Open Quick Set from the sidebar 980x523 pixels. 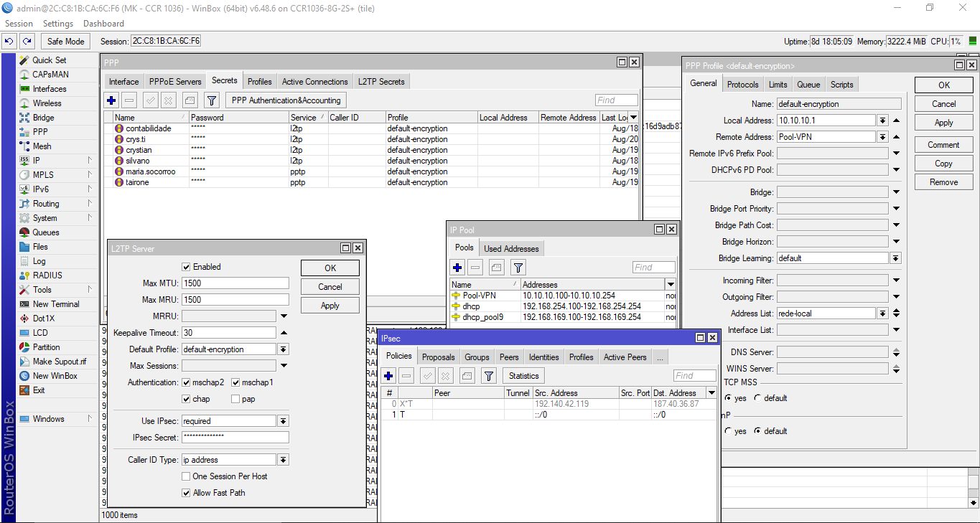click(x=49, y=60)
